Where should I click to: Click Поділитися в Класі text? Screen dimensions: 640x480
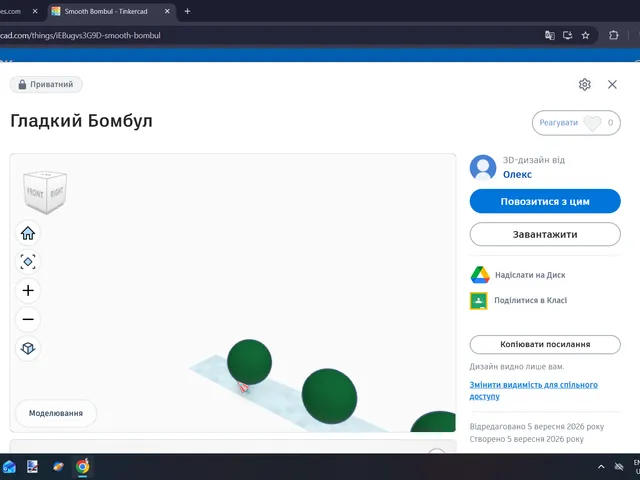[x=531, y=300]
